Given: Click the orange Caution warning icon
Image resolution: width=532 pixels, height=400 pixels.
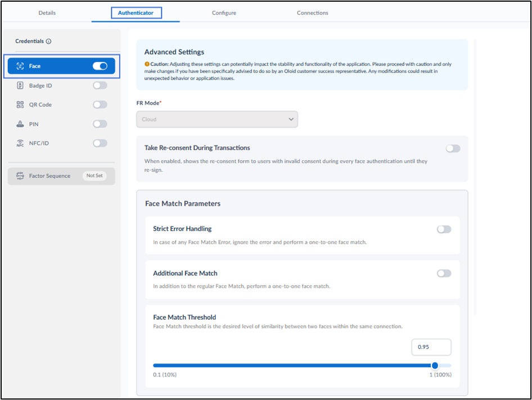Looking at the screenshot, I should [x=147, y=64].
